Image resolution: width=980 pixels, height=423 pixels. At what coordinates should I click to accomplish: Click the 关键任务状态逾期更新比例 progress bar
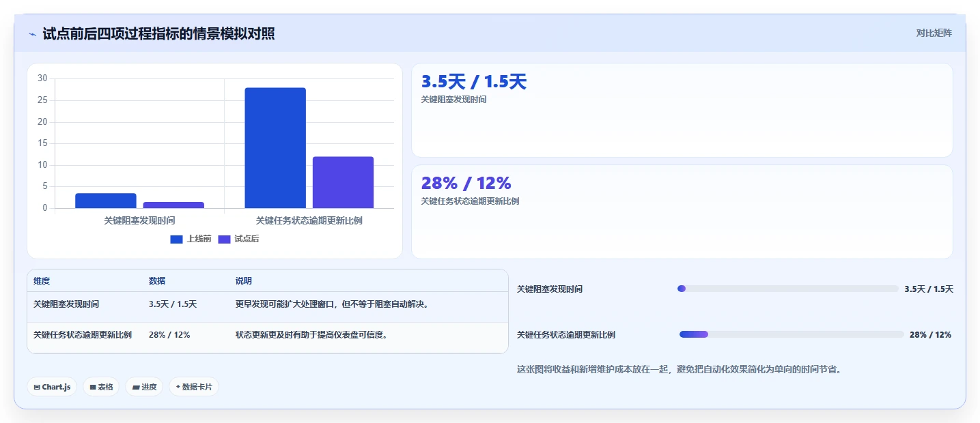(x=792, y=334)
